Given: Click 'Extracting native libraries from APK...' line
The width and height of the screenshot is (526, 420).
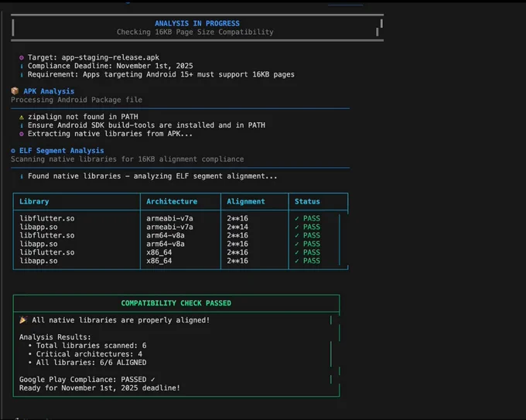Looking at the screenshot, I should point(110,134).
